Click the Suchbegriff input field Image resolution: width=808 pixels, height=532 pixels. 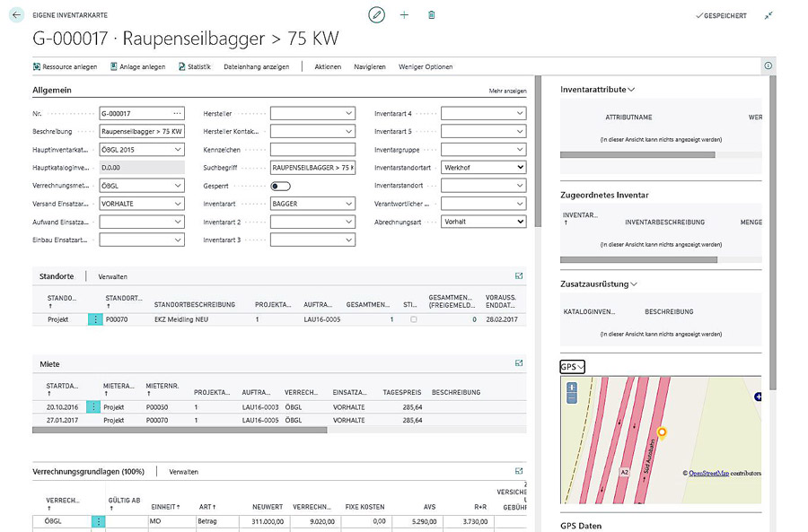(312, 168)
